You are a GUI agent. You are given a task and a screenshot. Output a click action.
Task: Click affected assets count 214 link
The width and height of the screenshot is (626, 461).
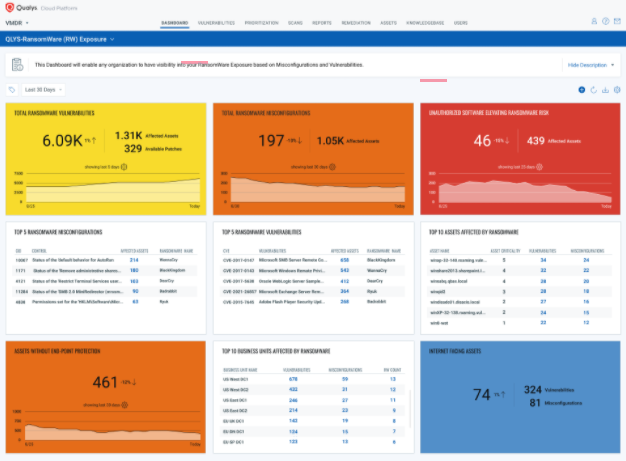click(134, 260)
